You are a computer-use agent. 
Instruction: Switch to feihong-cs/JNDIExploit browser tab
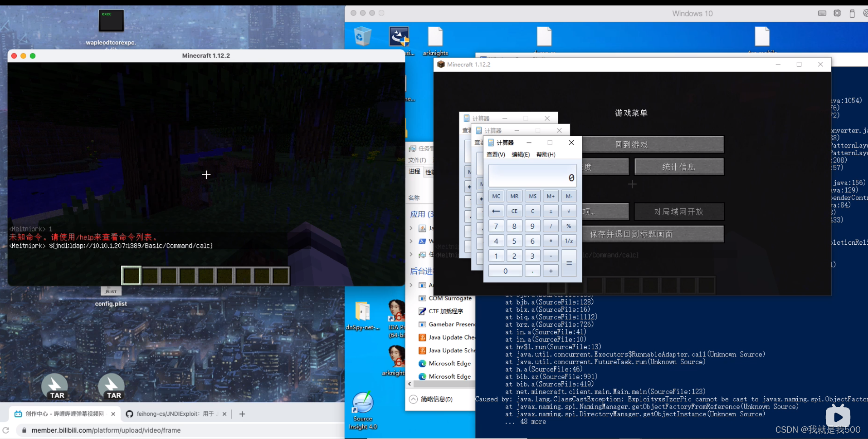[176, 414]
